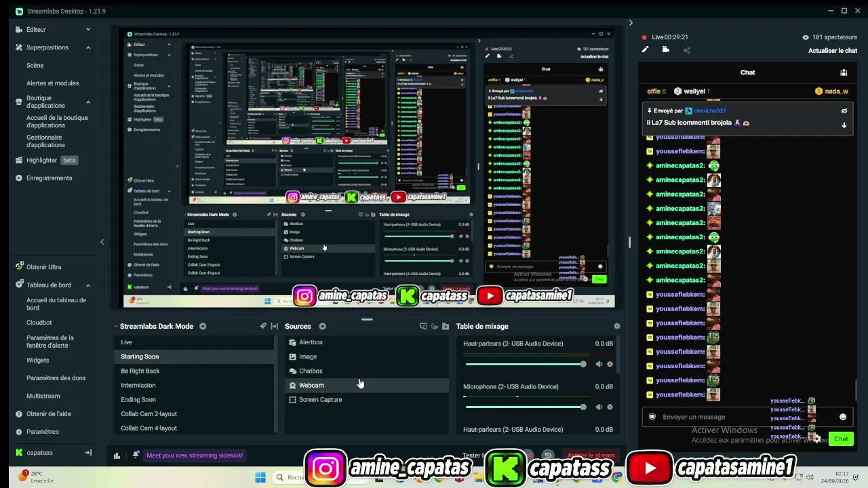Open chat settings gear beside Chat button
The image size is (868, 488).
pos(818,439)
